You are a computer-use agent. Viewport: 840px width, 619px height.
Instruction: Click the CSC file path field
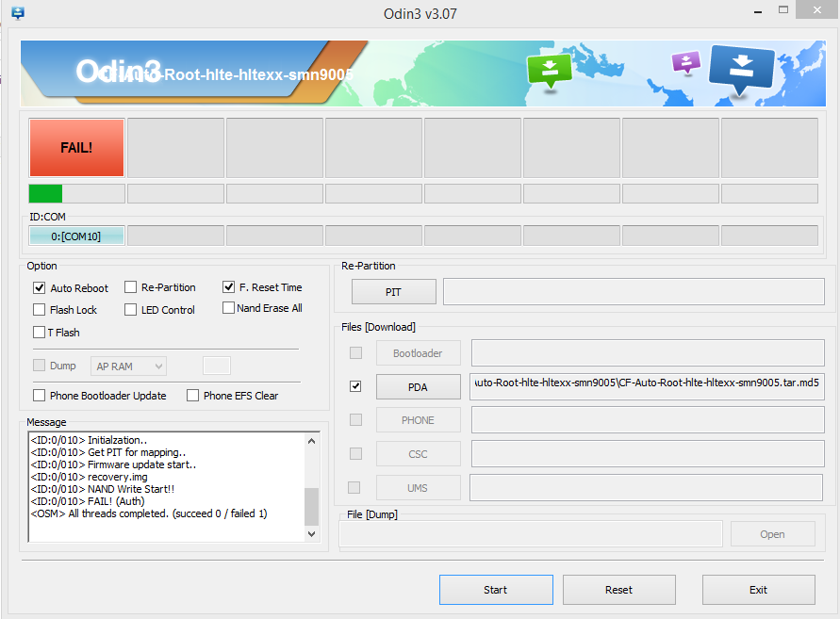648,453
